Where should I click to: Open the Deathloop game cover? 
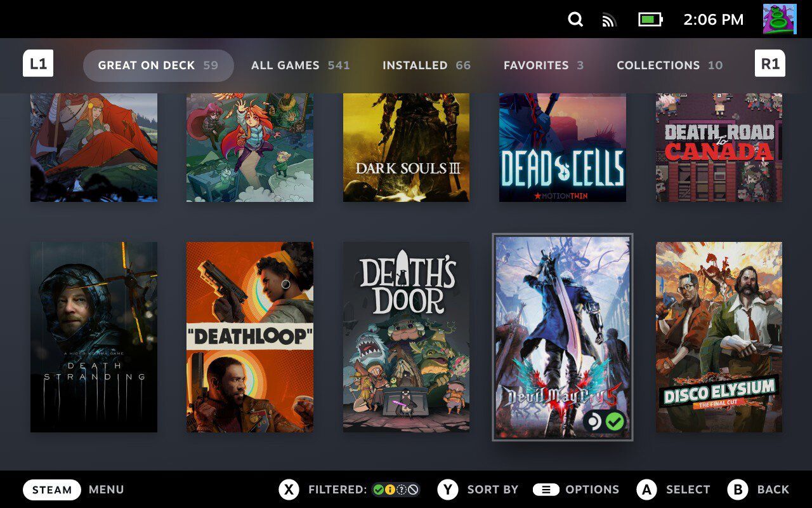(x=250, y=337)
